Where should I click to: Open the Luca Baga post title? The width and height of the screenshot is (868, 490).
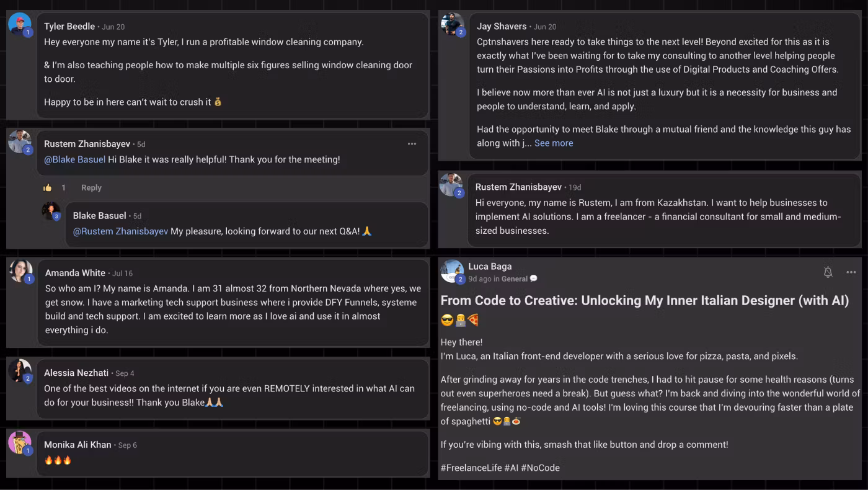[645, 301]
